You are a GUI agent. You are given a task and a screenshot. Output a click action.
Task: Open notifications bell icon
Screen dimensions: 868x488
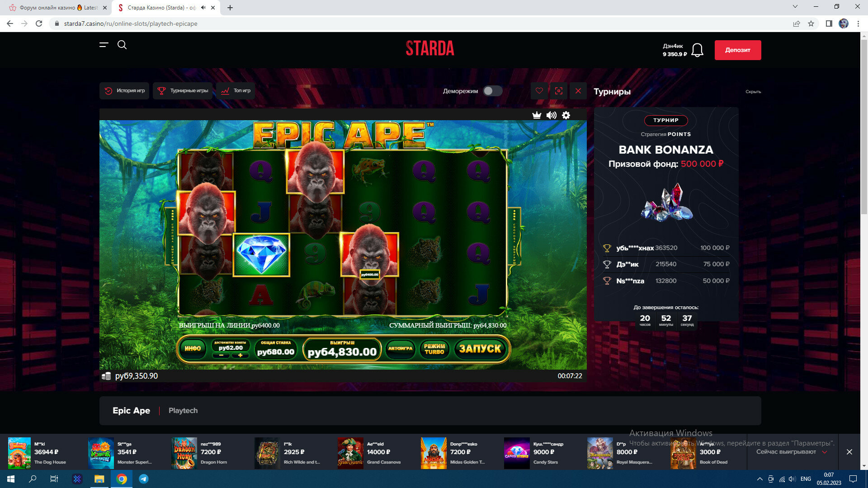pyautogui.click(x=697, y=50)
